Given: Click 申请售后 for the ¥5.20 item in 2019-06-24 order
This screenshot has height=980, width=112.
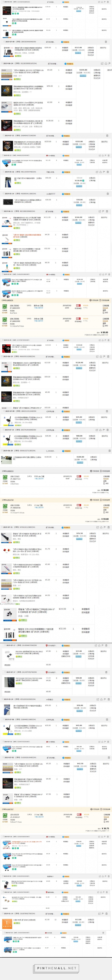Looking at the screenshot, I should coord(69,70).
